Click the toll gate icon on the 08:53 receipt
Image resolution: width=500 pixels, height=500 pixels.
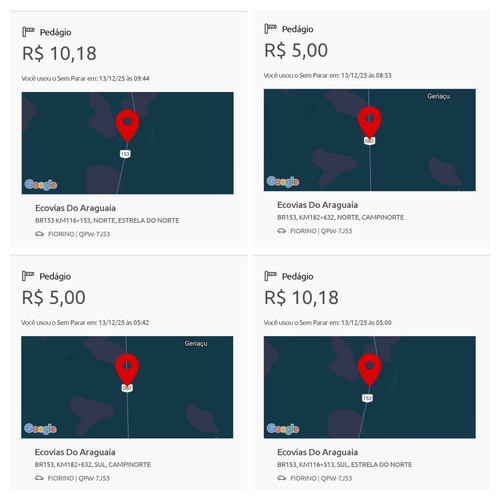[270, 29]
